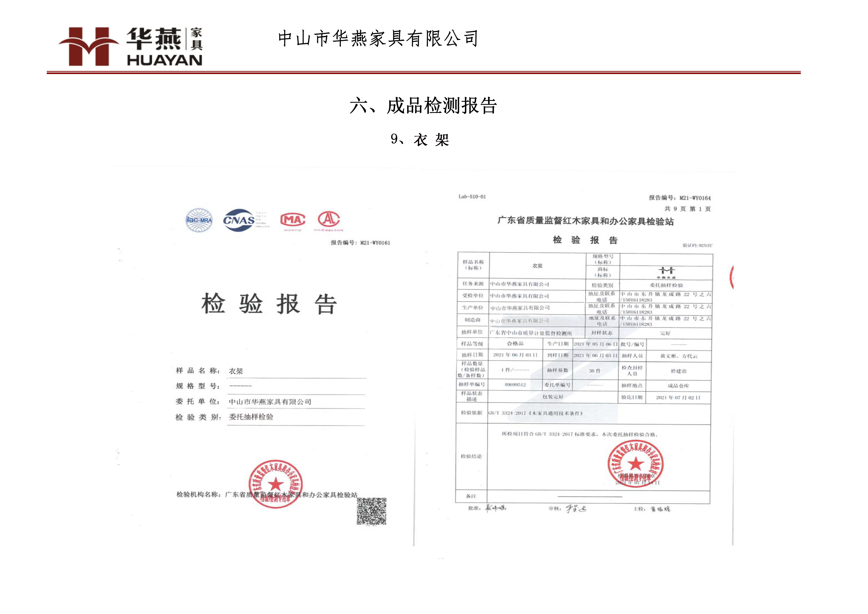
Task: Click the red stamp on cover page
Action: click(276, 484)
